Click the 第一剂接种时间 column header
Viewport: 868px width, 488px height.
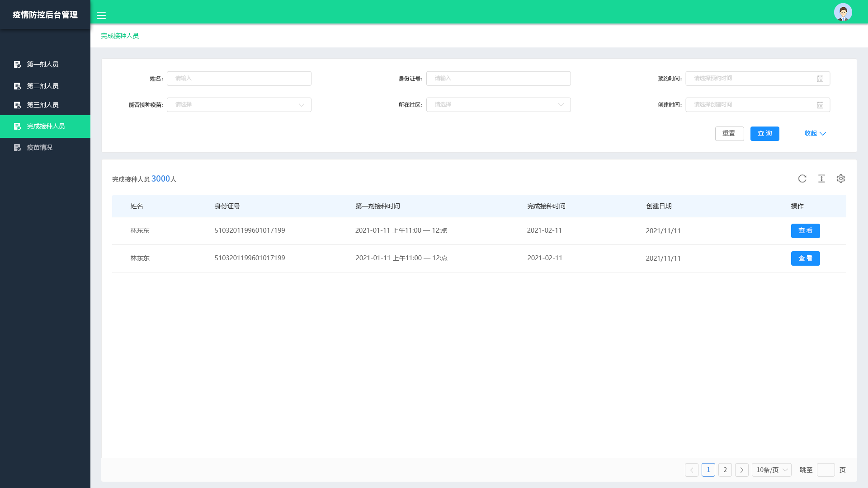pos(377,206)
